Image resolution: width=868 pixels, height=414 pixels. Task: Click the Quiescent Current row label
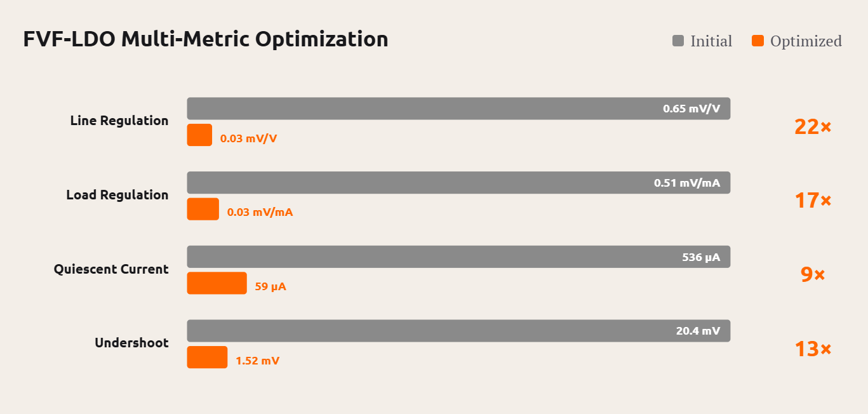(x=111, y=269)
